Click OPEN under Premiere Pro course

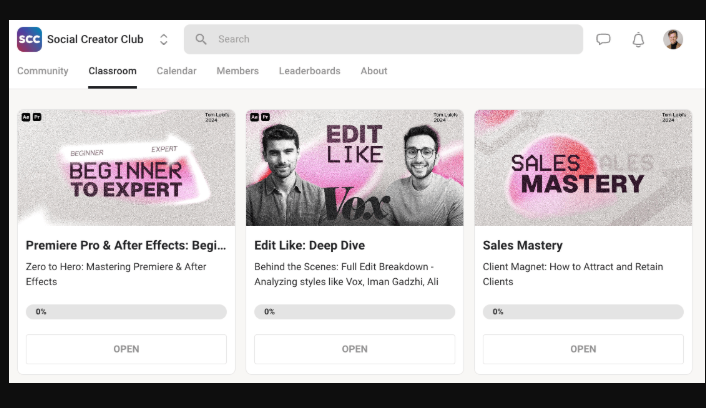tap(126, 349)
